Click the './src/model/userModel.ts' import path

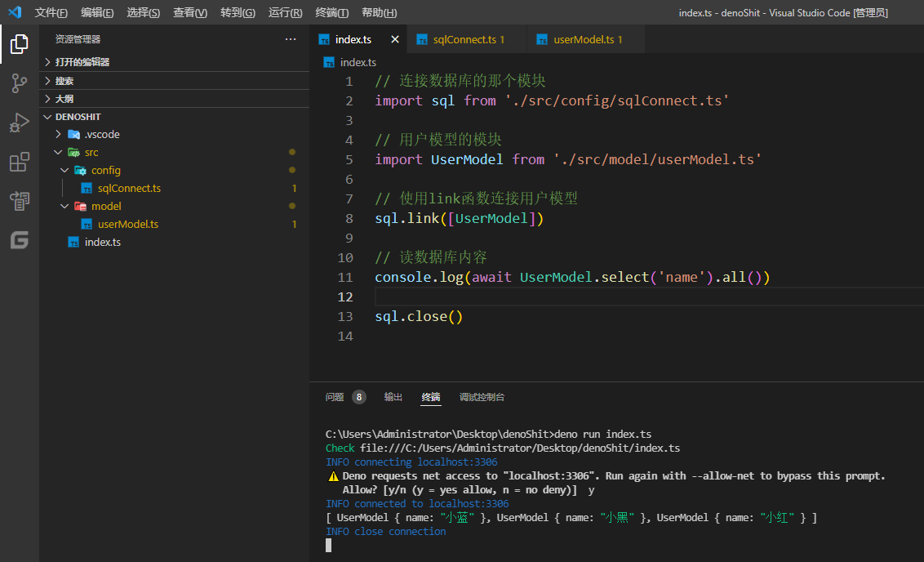[657, 160]
